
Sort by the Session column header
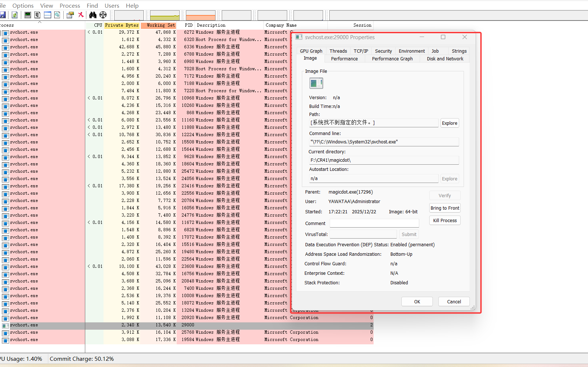[x=350, y=25]
